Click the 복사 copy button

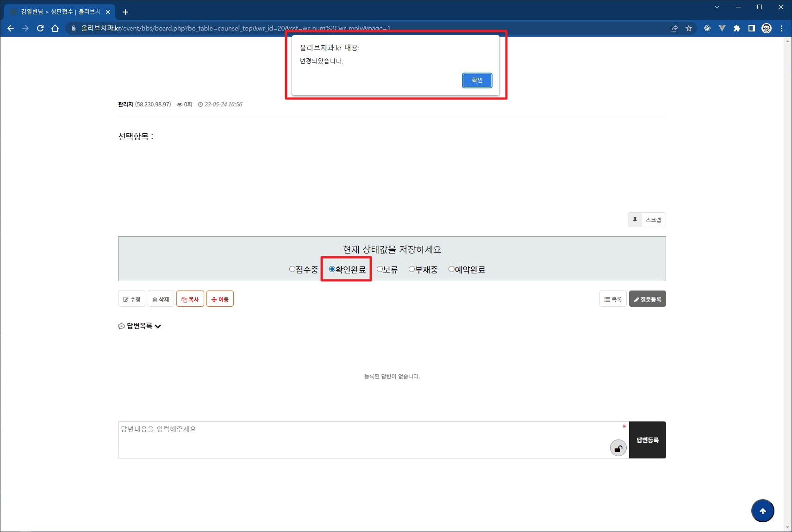[x=190, y=299]
